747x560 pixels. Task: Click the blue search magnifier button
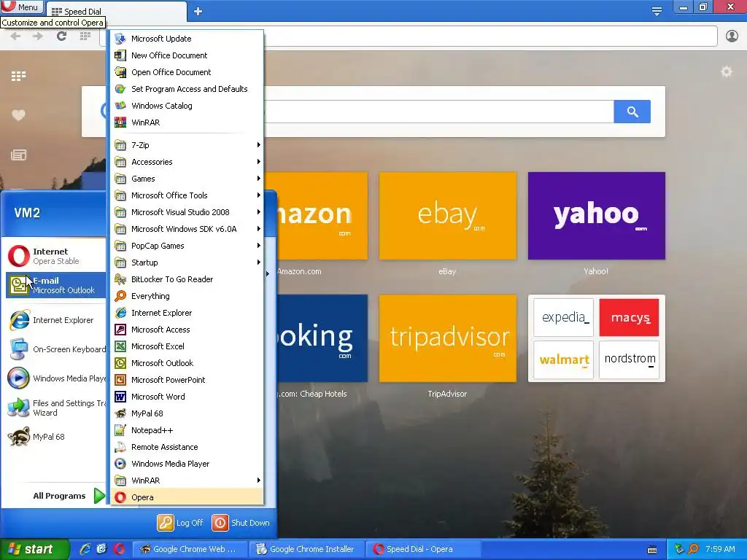[x=632, y=112]
